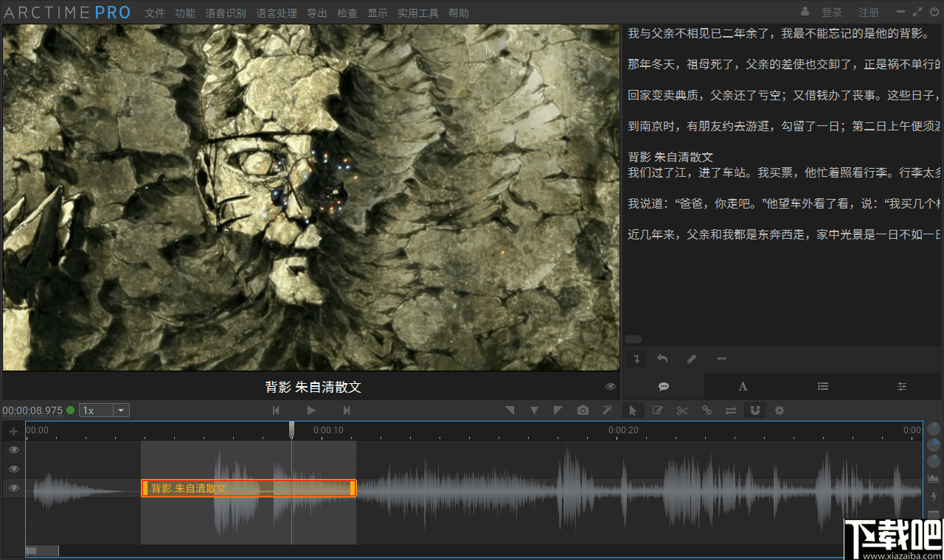Toggle visibility of the bottom timeline track

pyautogui.click(x=13, y=488)
